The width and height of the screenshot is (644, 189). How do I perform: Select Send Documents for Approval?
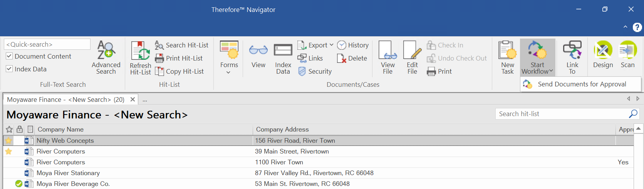[x=581, y=84]
